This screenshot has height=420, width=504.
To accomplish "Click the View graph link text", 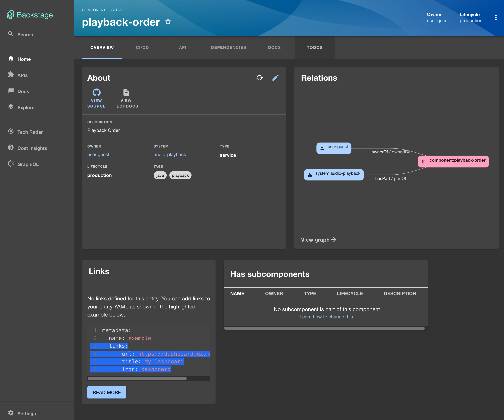I will pos(315,240).
